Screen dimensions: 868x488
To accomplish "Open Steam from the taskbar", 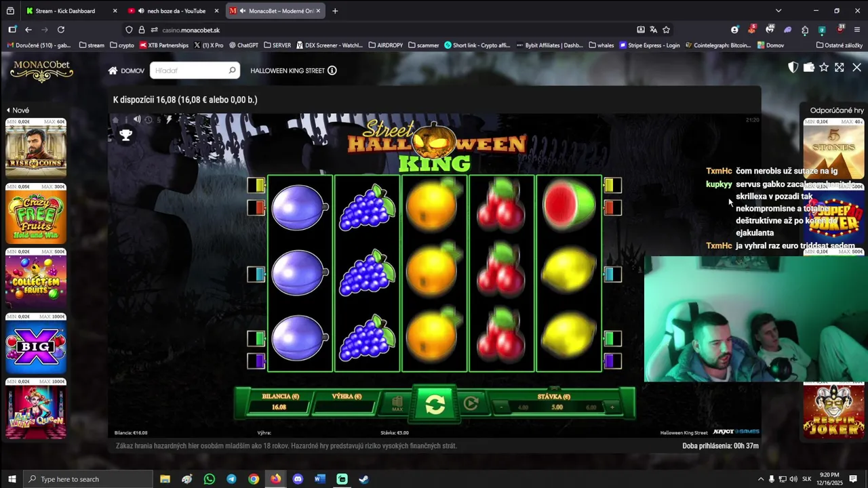I will [364, 479].
